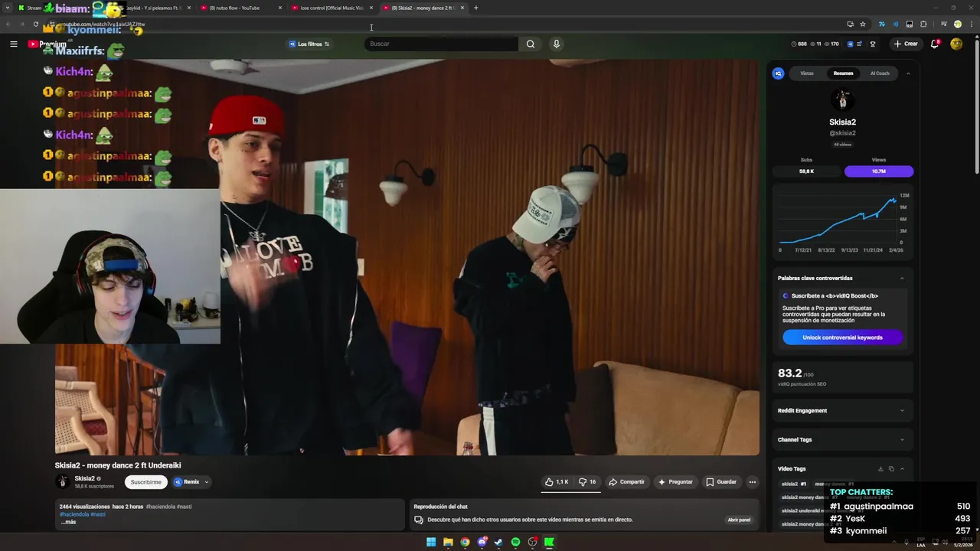Image resolution: width=980 pixels, height=551 pixels.
Task: Click the Skisia2 avatar in the vidIQ panel
Action: pos(842,99)
